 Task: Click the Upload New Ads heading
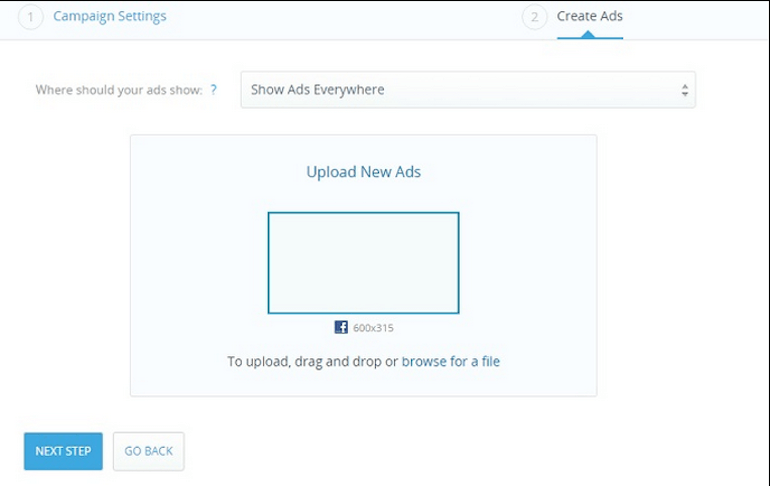(363, 172)
